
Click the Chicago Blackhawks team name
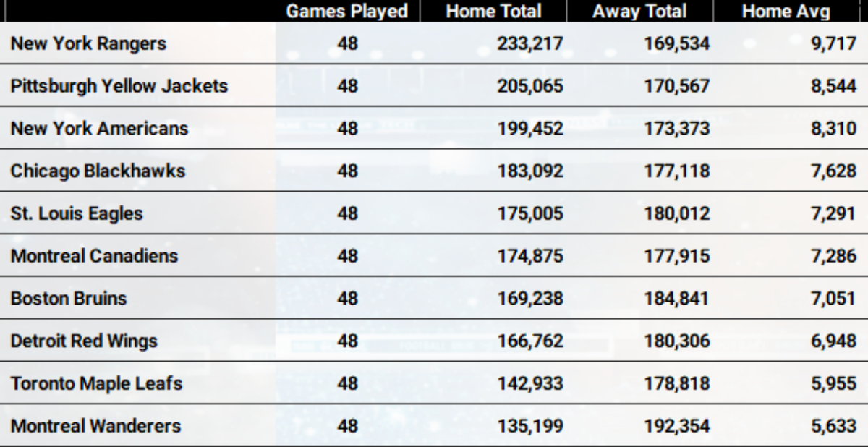[x=98, y=171]
